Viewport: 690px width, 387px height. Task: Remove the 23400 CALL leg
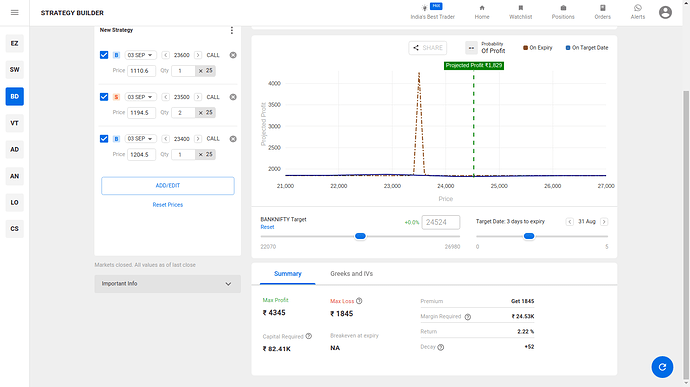click(x=233, y=139)
